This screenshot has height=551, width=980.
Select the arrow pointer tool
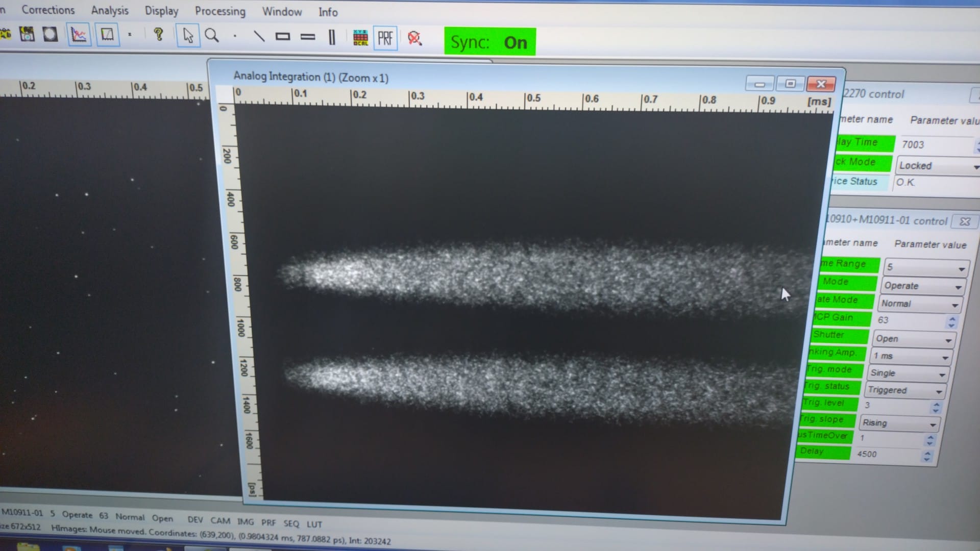(188, 36)
